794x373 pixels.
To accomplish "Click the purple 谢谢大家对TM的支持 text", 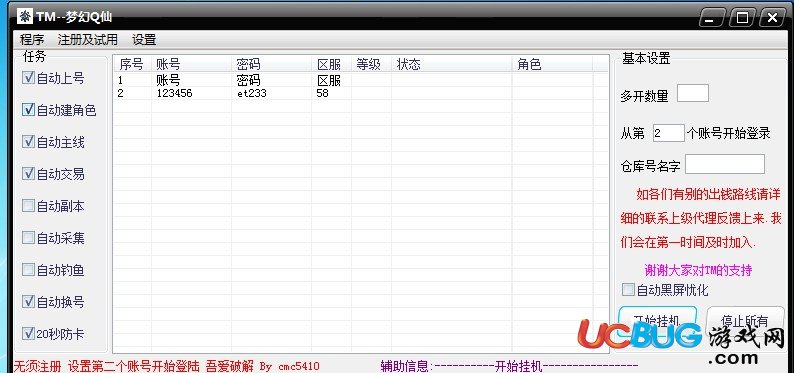I will pyautogui.click(x=698, y=270).
